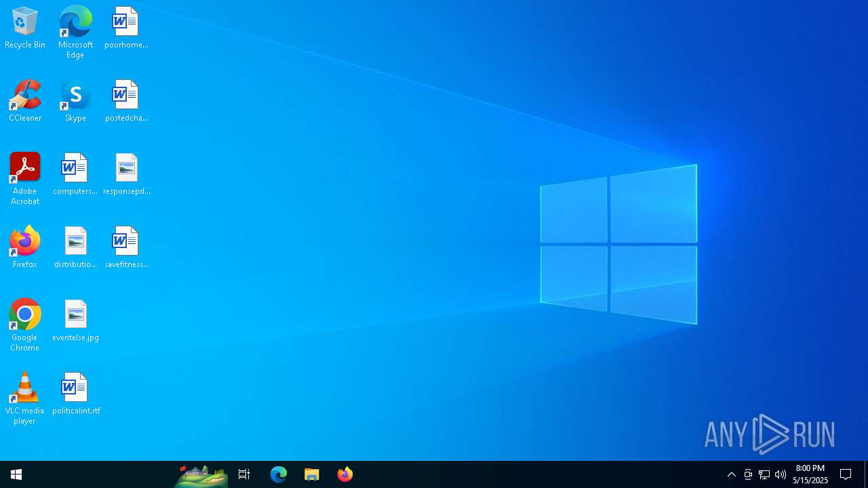This screenshot has height=488, width=868.
Task: Click the taskbar search highlight image
Action: [x=201, y=475]
